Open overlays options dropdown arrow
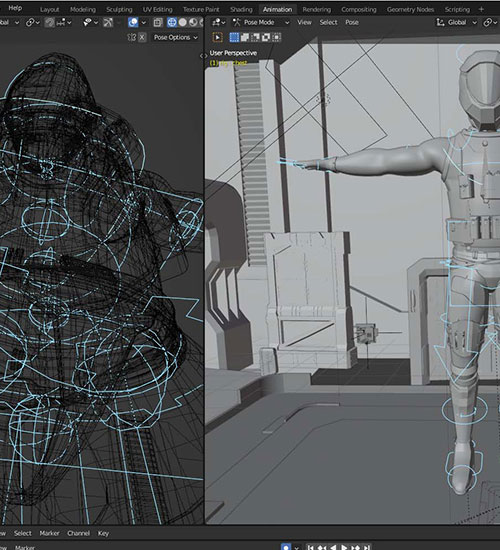Viewport: 500px width, 550px height. 144,23
